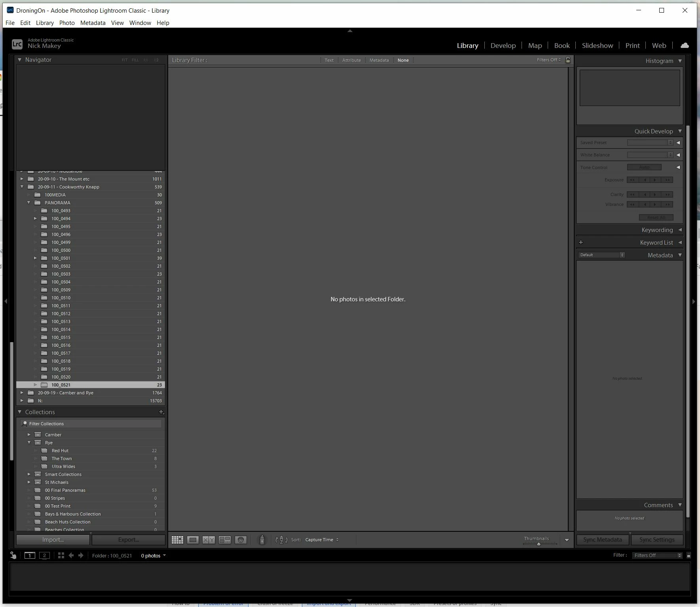Collapse the Quick Develop panel
Image resolution: width=700 pixels, height=607 pixels.
click(x=680, y=131)
